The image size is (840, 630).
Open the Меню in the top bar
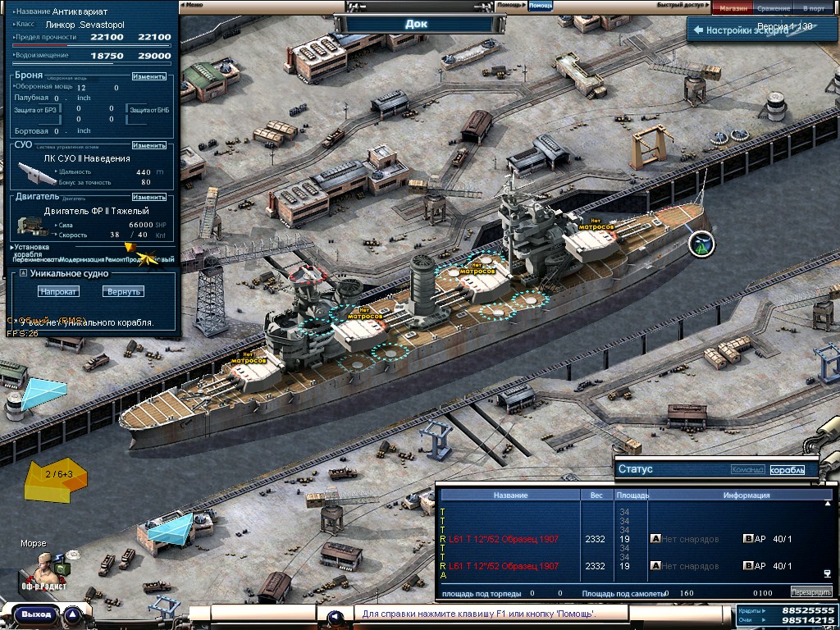[192, 5]
